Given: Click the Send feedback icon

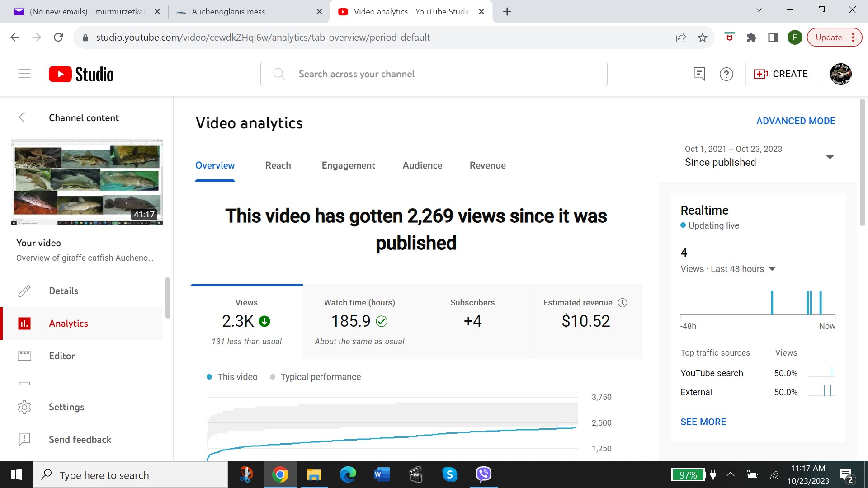Looking at the screenshot, I should pos(24,439).
